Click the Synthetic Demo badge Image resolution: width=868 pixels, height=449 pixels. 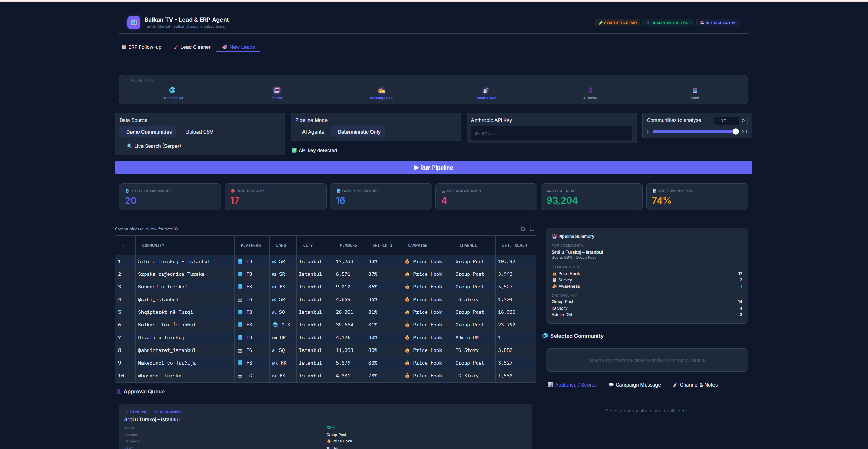[617, 23]
